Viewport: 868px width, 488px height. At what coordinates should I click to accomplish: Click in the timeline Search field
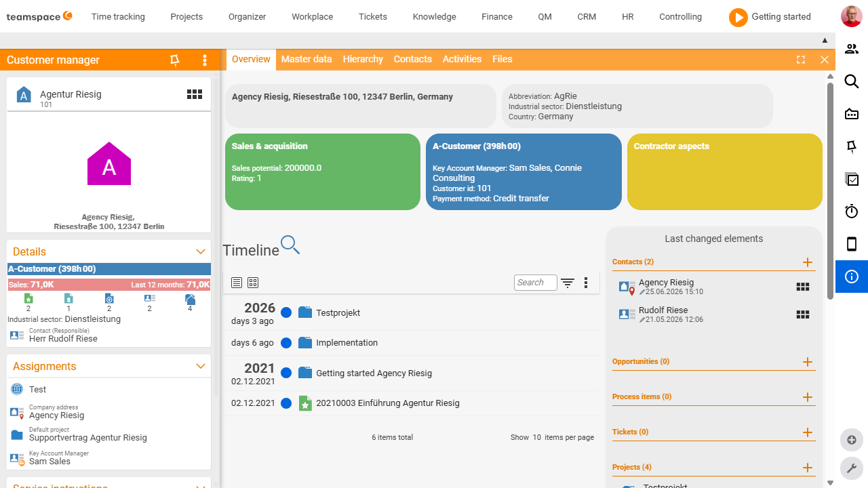point(535,283)
